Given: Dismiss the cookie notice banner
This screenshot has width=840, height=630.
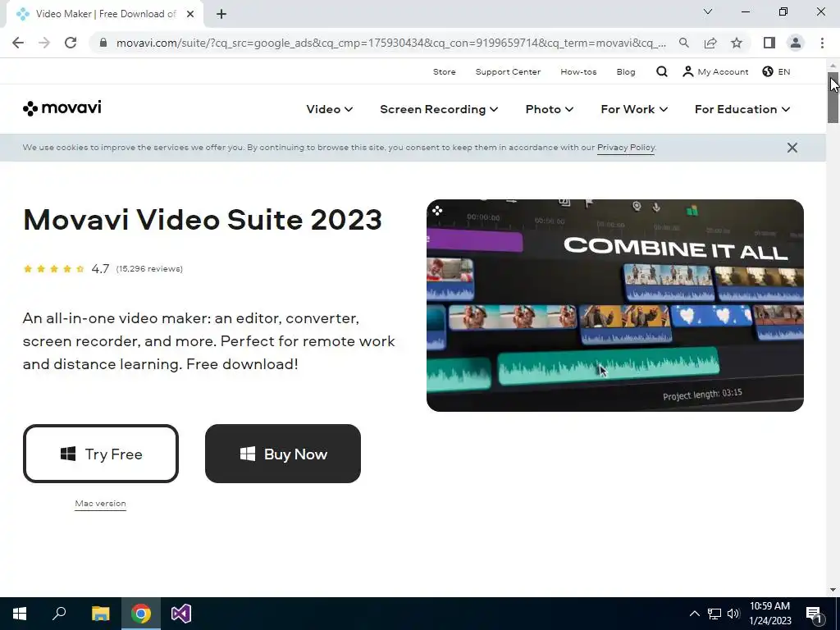Looking at the screenshot, I should click(792, 148).
